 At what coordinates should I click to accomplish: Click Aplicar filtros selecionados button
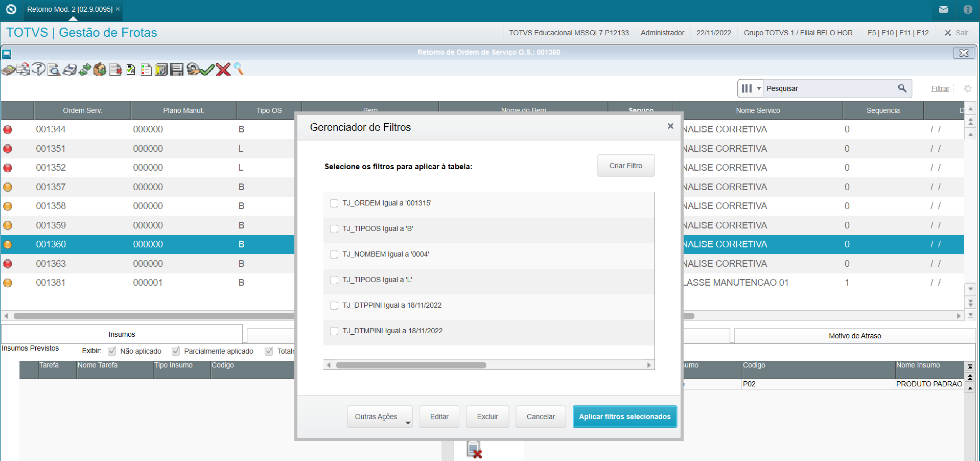(624, 417)
